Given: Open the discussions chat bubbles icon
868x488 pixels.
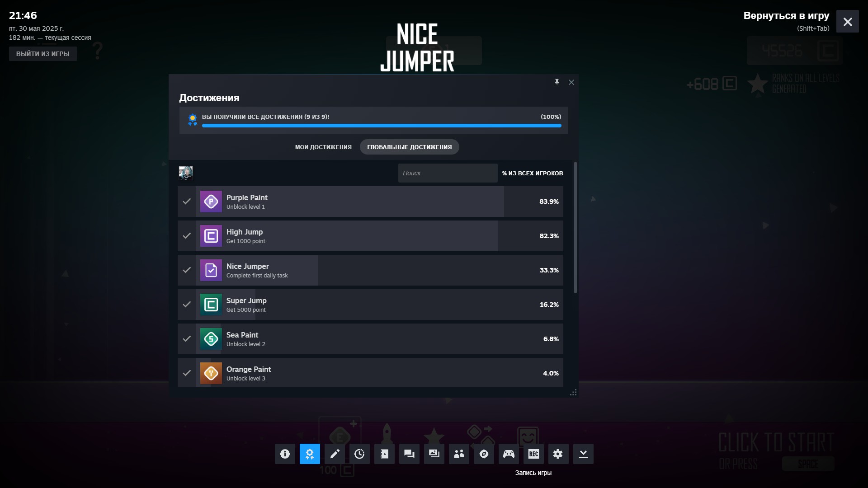Looking at the screenshot, I should point(409,454).
